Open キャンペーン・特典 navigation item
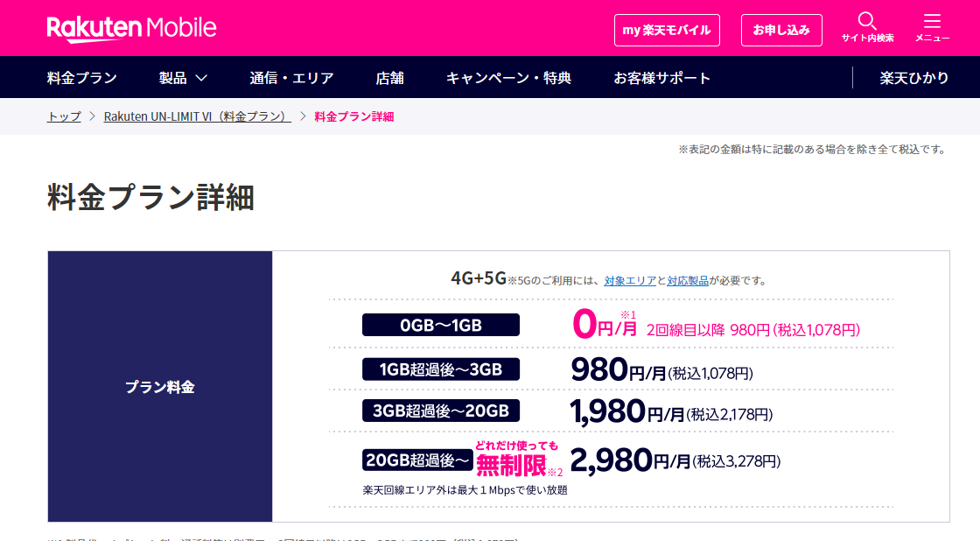 (x=508, y=78)
